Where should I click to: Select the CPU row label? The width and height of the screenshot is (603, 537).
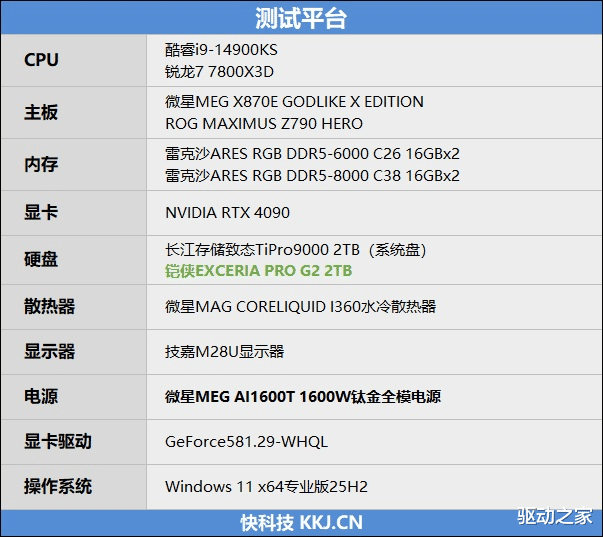click(42, 60)
